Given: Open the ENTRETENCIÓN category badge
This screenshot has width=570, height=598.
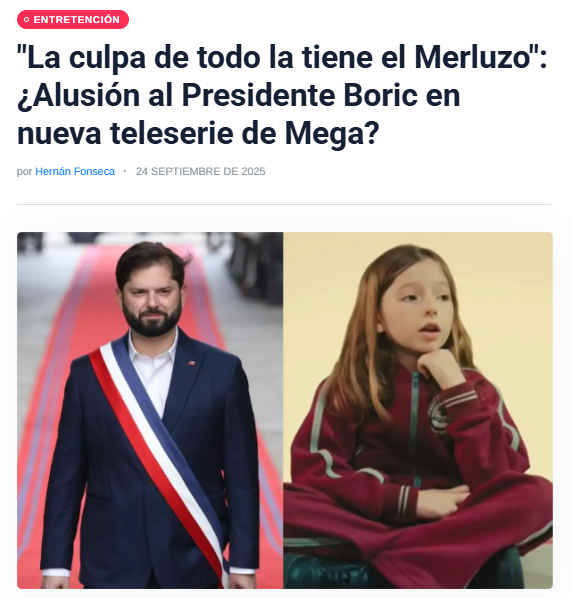Looking at the screenshot, I should [x=73, y=19].
